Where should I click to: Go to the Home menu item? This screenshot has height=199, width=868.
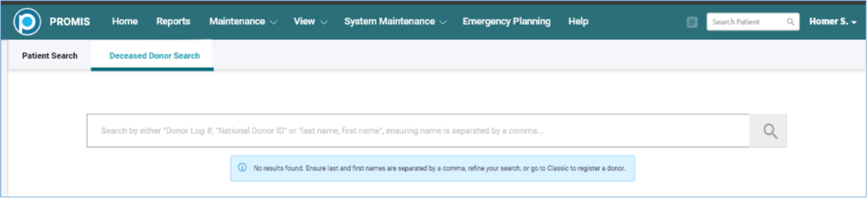coord(125,22)
